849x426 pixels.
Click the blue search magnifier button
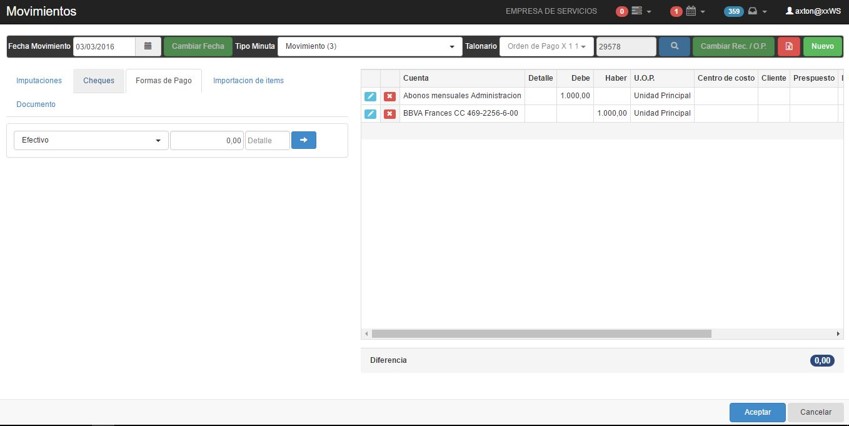[674, 47]
